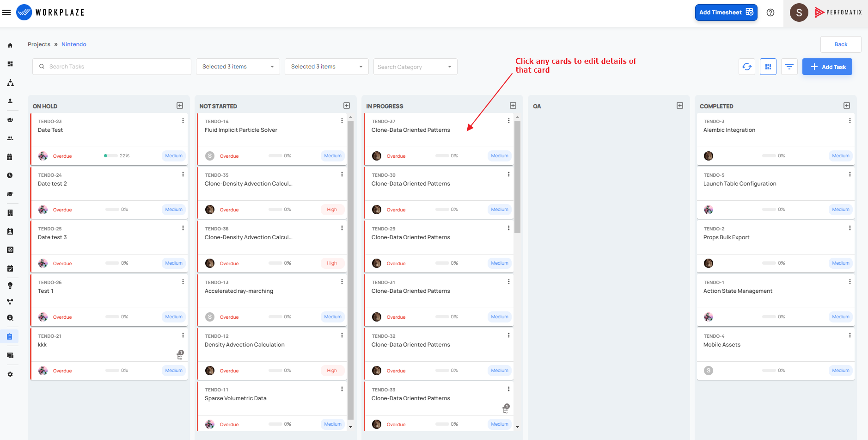
Task: Open the Search Category dropdown
Action: pyautogui.click(x=416, y=67)
